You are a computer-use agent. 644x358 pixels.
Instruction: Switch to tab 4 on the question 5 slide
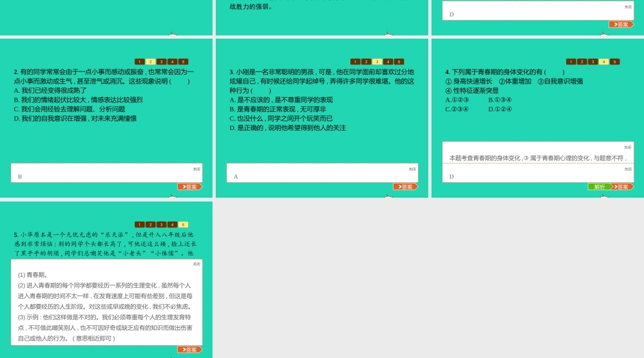(x=173, y=225)
